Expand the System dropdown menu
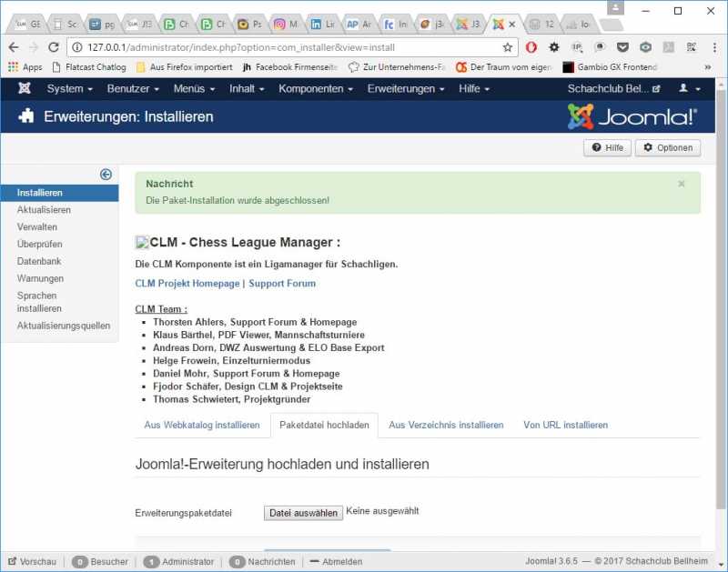 (69, 88)
